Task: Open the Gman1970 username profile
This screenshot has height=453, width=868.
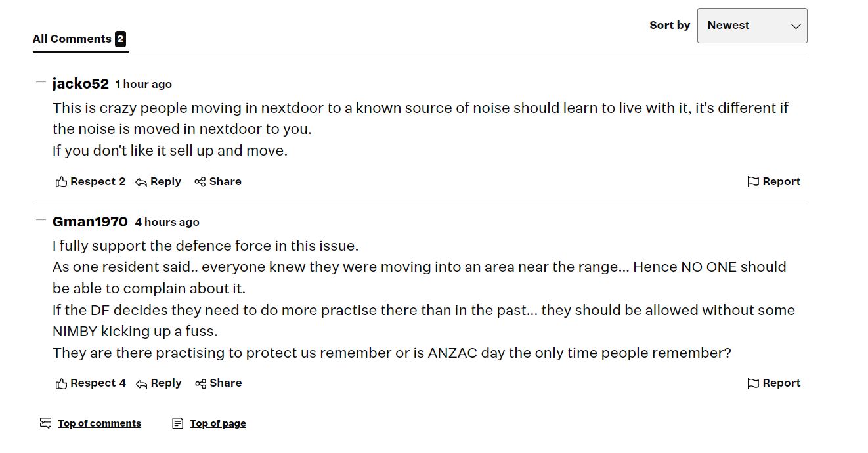Action: [x=90, y=222]
